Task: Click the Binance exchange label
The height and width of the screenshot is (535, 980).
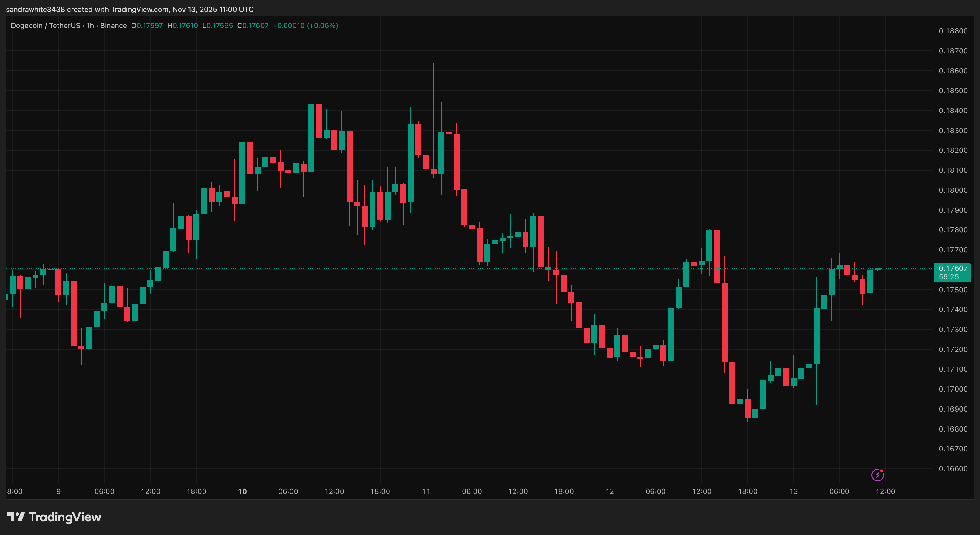Action: (113, 25)
